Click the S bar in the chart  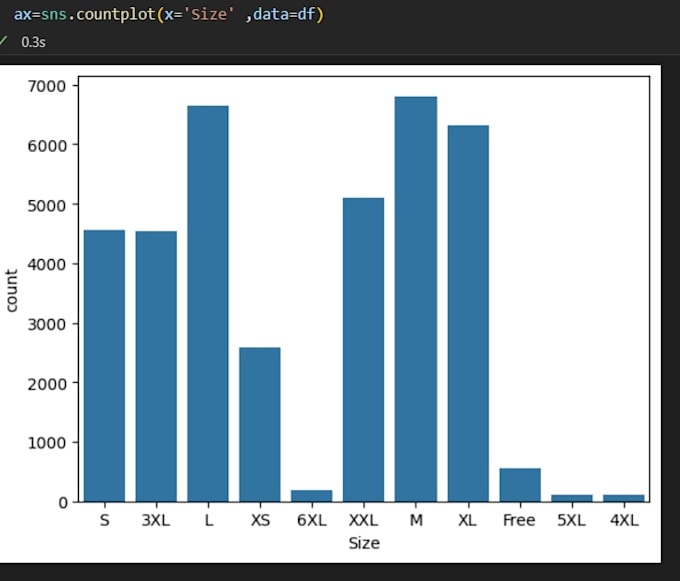(x=104, y=366)
